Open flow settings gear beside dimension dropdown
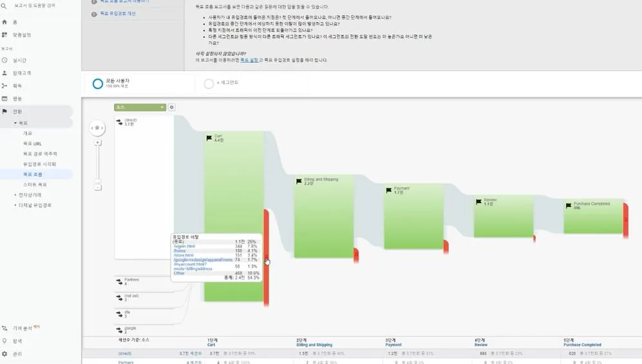The width and height of the screenshot is (642, 364). coord(171,107)
